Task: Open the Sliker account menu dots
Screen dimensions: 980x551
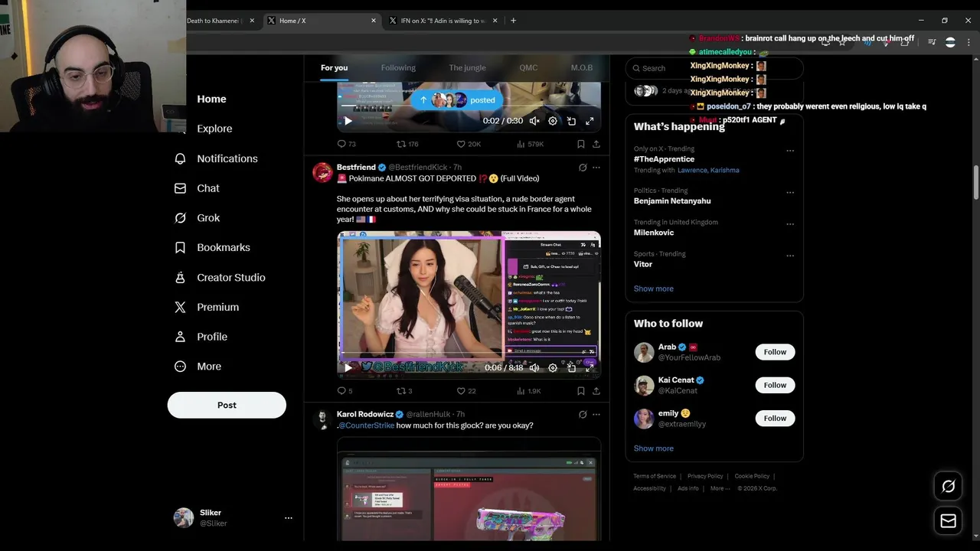Action: point(289,518)
